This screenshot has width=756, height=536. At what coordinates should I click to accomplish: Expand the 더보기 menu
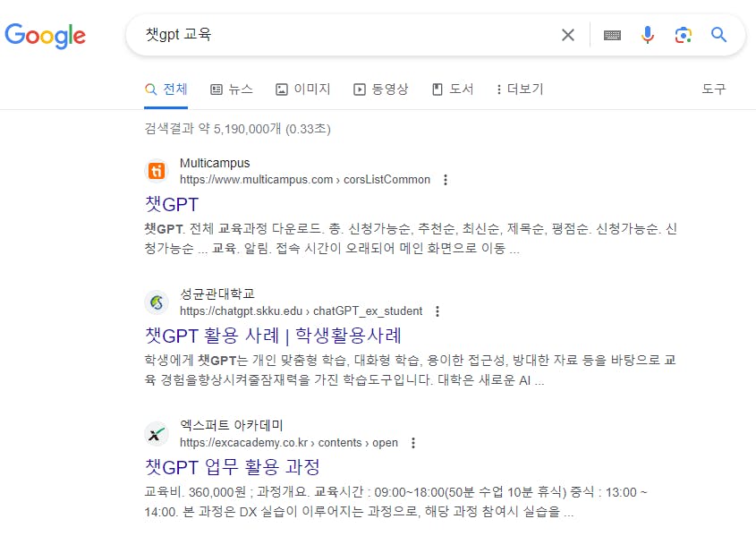520,89
